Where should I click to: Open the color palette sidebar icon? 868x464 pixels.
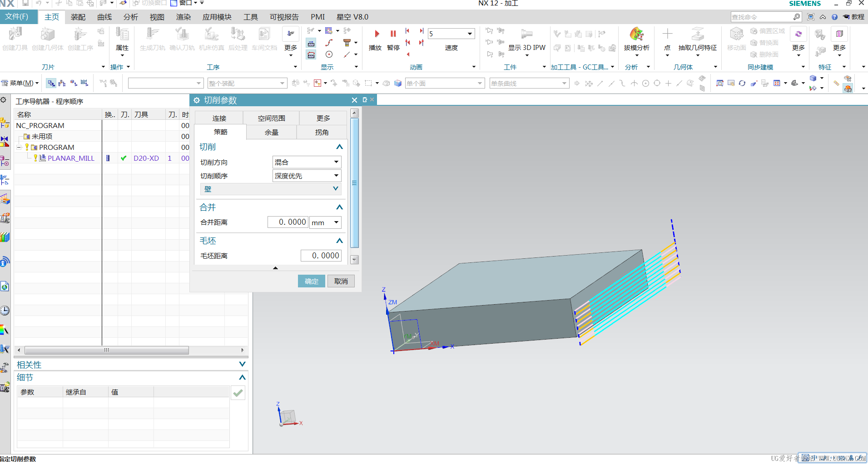point(5,330)
